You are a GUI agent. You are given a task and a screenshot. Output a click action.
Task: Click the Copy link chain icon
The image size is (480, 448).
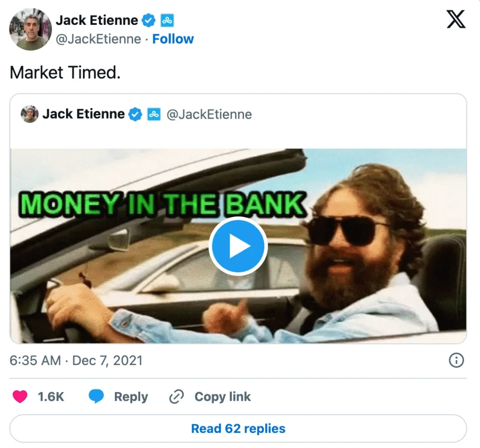(x=176, y=396)
